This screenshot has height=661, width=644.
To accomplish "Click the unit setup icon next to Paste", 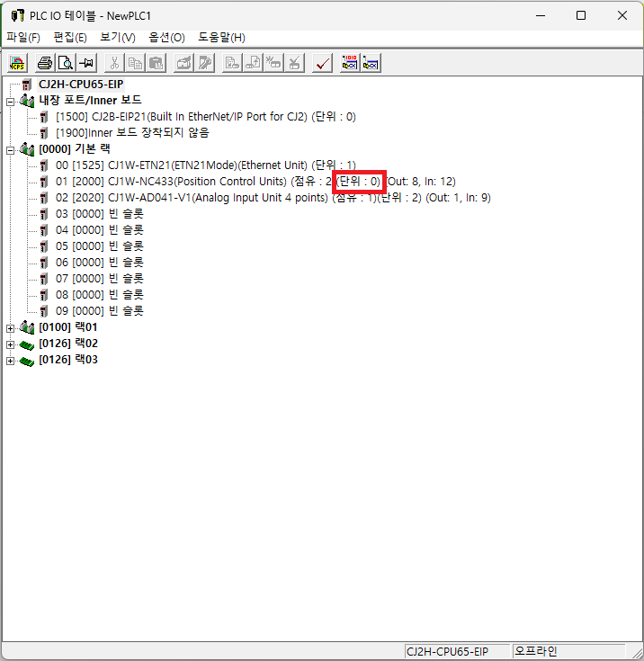I will pos(183,63).
